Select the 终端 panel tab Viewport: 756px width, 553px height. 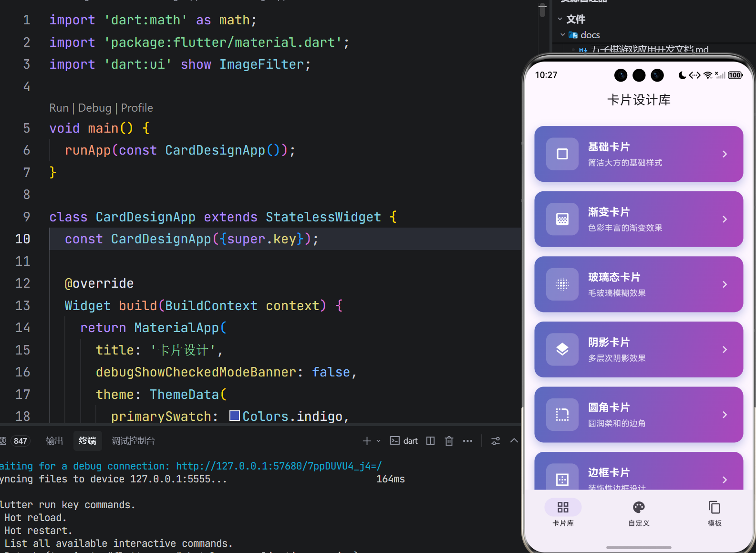coord(87,441)
